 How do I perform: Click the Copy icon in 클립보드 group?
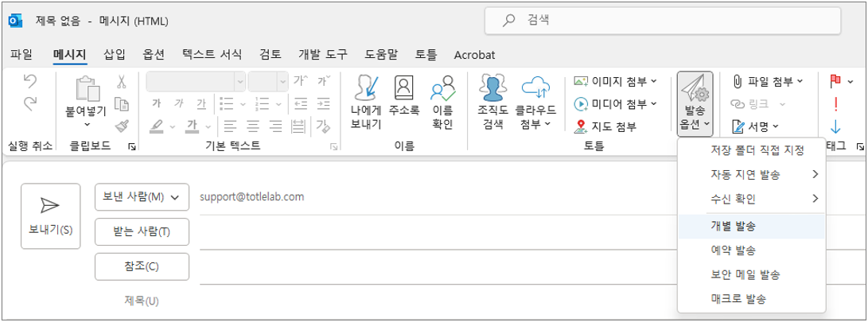tap(121, 104)
